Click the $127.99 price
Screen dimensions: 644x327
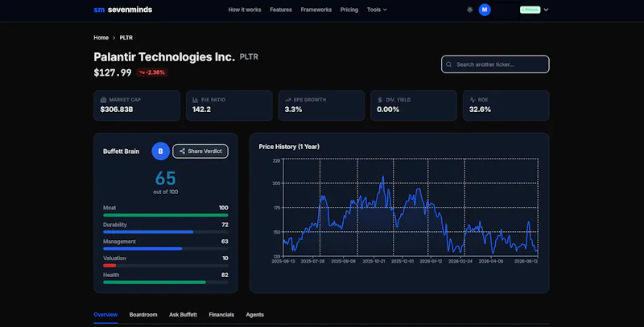click(x=113, y=72)
